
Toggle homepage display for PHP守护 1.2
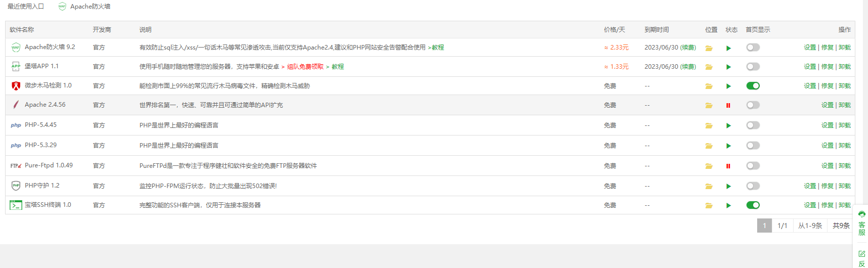[x=753, y=186]
